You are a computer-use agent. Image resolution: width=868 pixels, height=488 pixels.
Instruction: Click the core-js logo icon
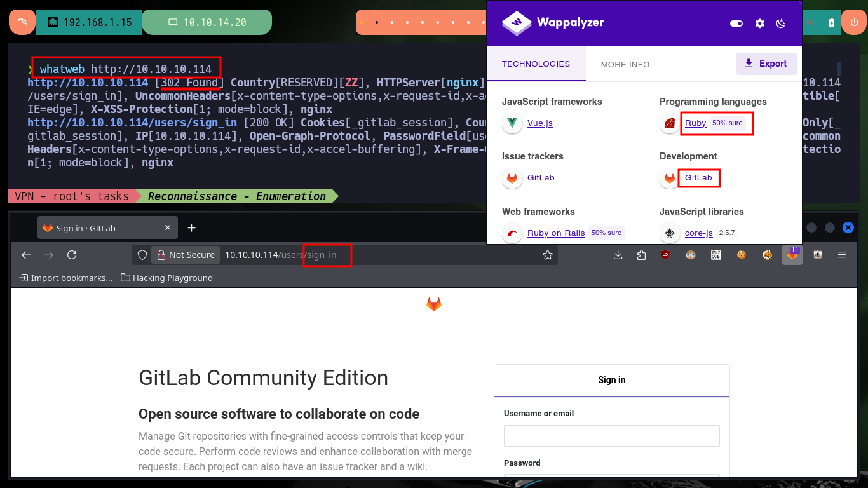[670, 233]
